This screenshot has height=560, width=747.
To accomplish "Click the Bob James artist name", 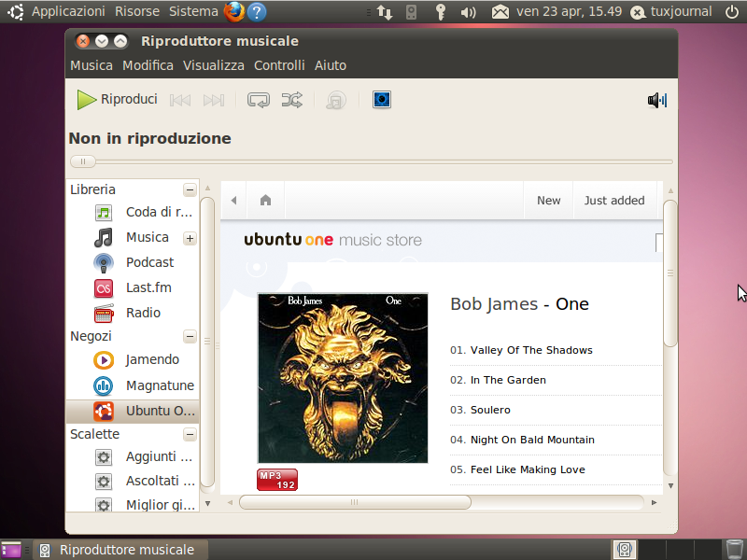I will 494,304.
